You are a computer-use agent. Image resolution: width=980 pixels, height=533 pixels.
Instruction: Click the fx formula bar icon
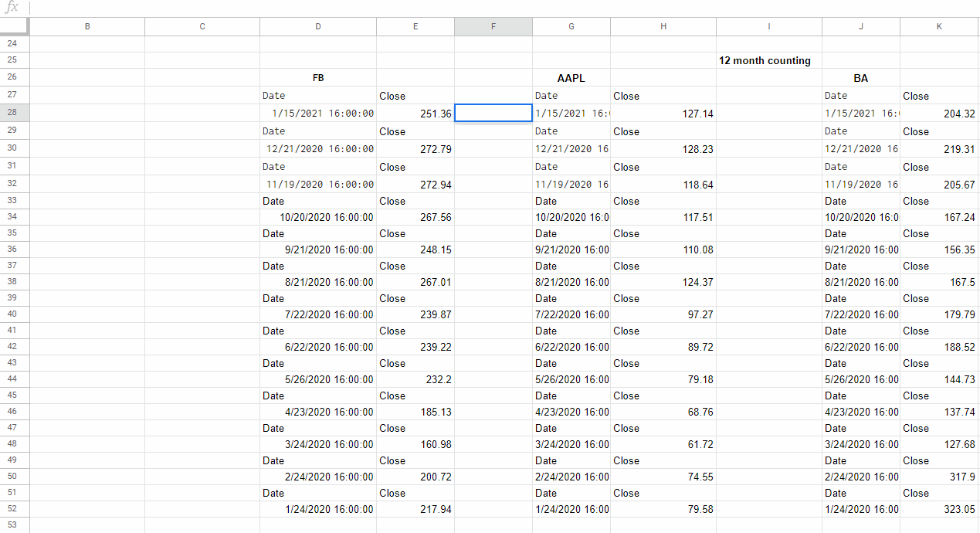point(12,7)
